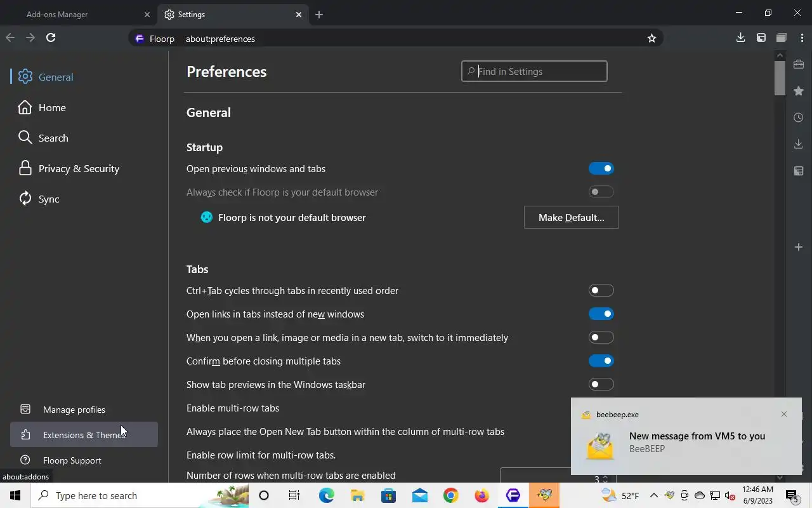Click Make Default button
The width and height of the screenshot is (812, 508).
572,217
